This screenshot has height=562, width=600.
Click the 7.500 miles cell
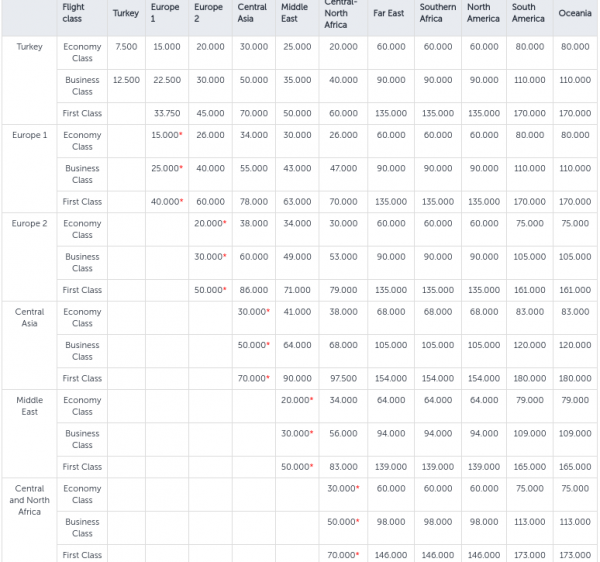point(126,47)
